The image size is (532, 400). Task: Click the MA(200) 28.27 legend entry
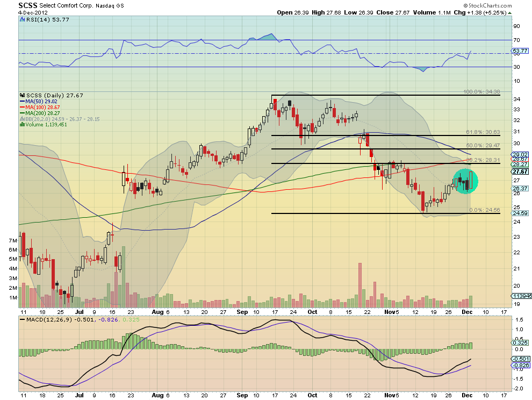42,113
